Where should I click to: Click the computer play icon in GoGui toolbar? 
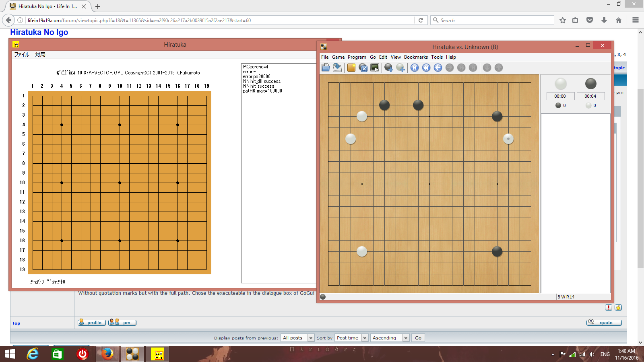coord(375,68)
